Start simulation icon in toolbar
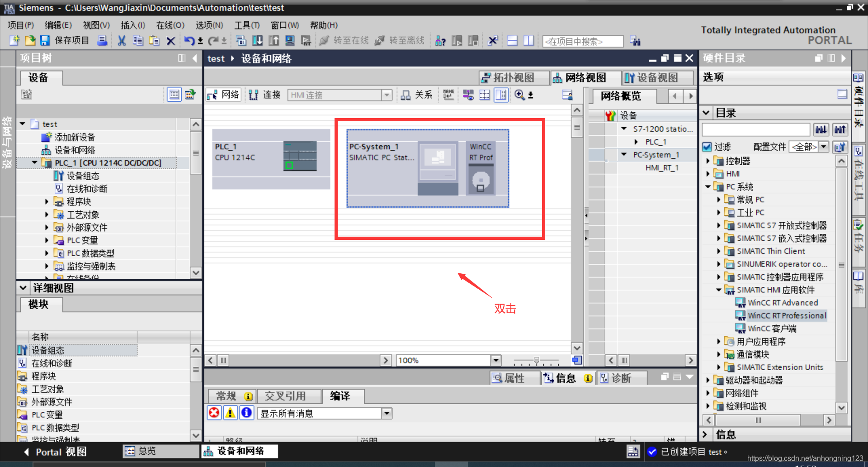This screenshot has width=868, height=467. click(x=290, y=41)
